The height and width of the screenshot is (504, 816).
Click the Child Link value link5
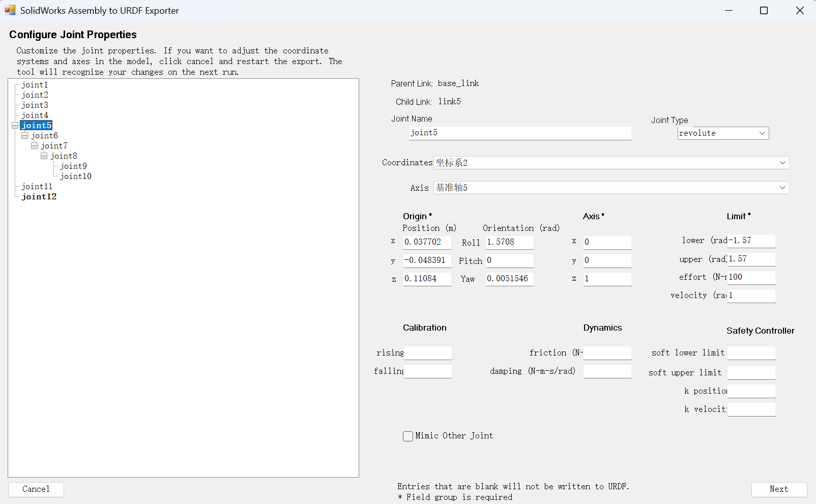[x=449, y=102]
